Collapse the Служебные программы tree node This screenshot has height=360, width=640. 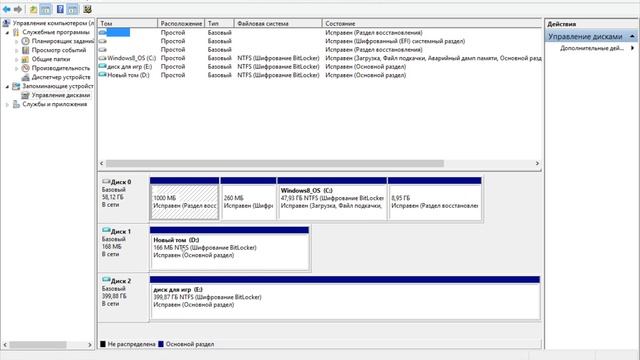[7, 32]
